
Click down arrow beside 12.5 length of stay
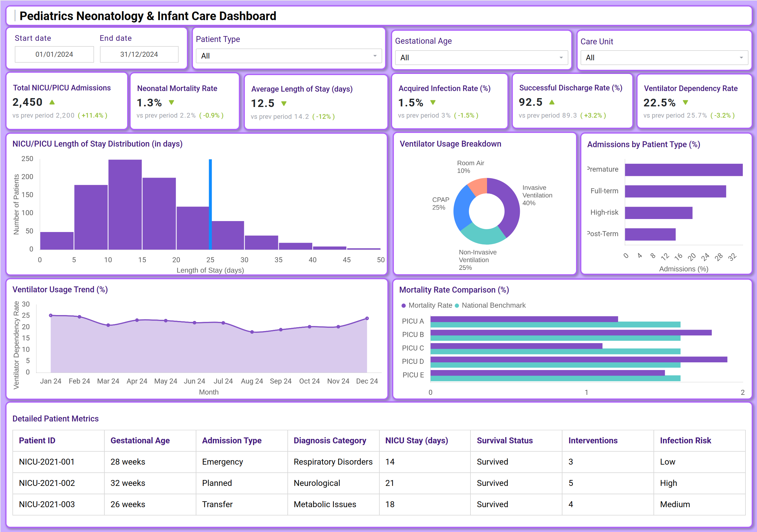[x=284, y=103]
